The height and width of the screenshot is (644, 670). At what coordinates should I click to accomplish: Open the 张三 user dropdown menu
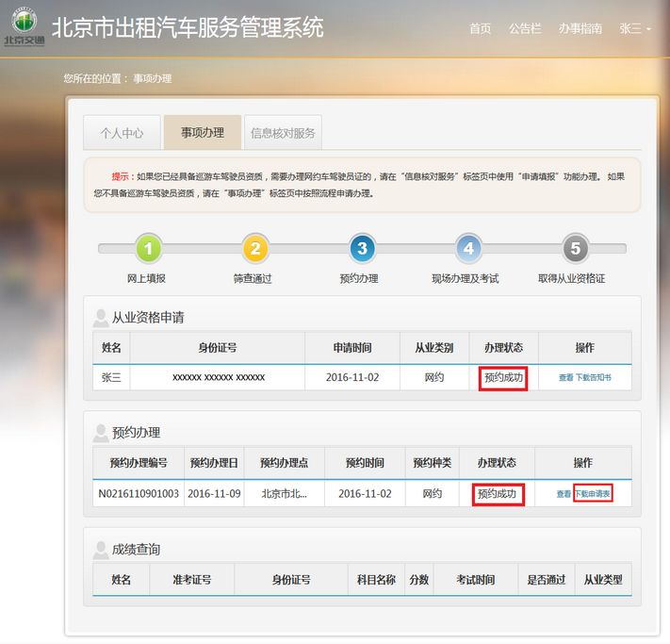point(635,28)
